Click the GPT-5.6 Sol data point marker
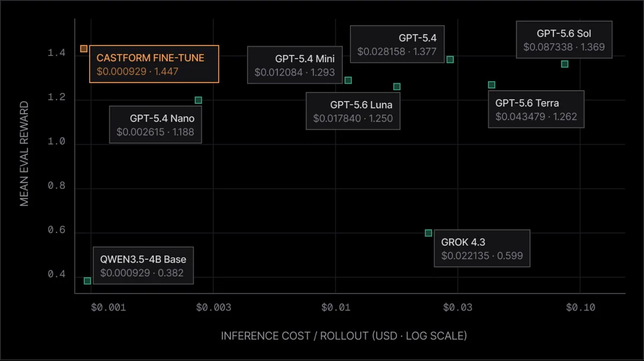The image size is (644, 361). click(565, 64)
